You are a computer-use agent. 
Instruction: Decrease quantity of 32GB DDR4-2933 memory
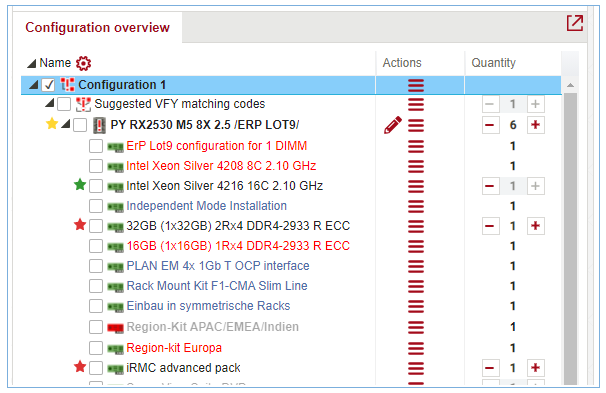(490, 226)
